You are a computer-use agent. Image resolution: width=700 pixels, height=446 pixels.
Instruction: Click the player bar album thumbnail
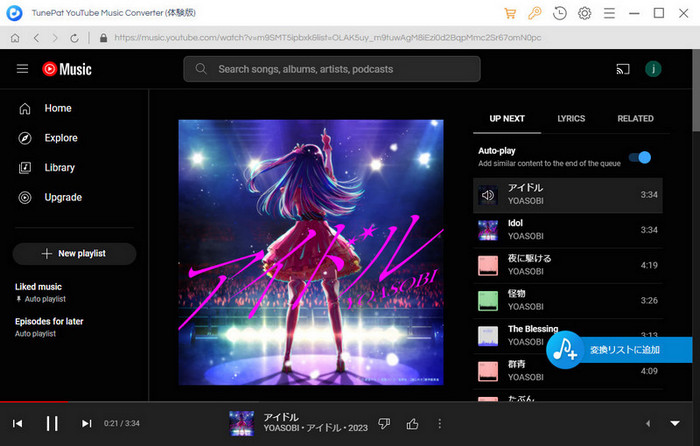pos(242,423)
